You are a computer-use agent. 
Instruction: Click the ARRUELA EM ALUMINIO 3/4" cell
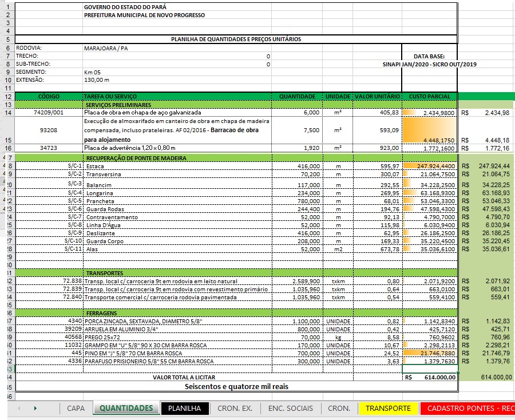[177, 329]
